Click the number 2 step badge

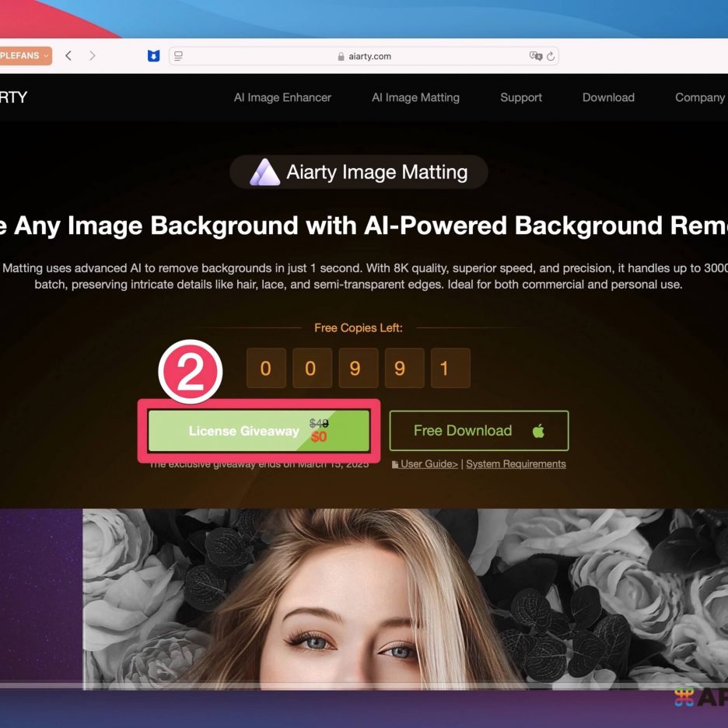tap(191, 373)
